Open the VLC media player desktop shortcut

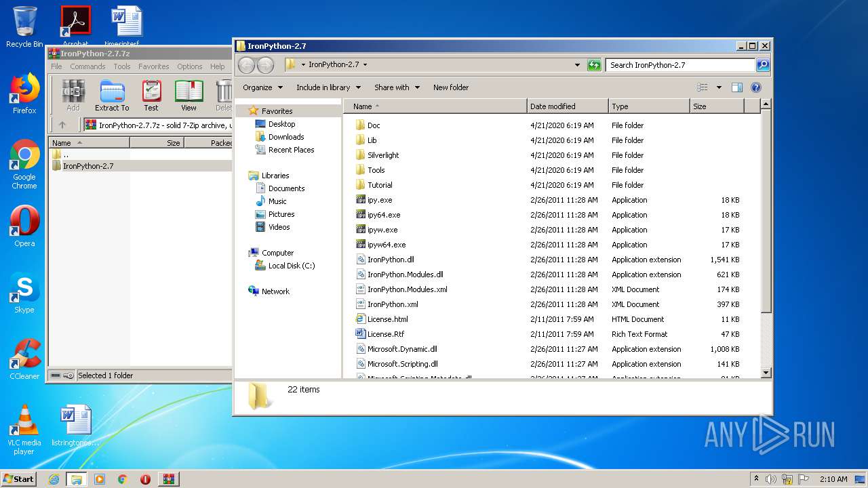coord(24,430)
